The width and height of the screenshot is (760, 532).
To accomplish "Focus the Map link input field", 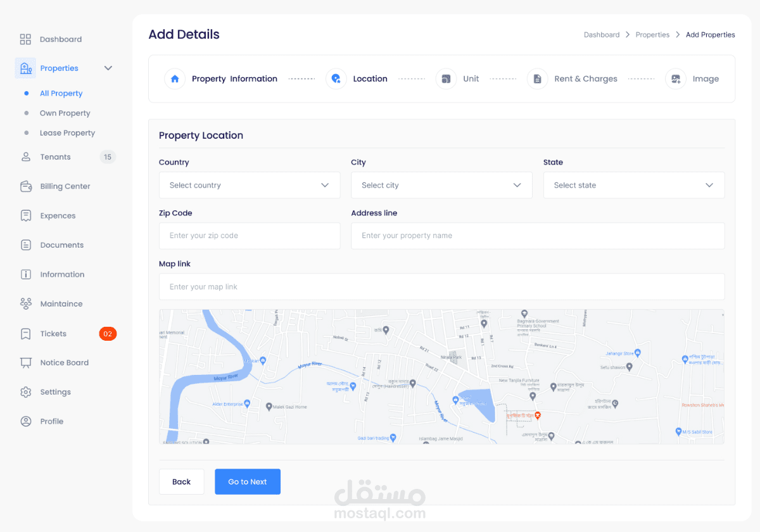I will coord(442,286).
